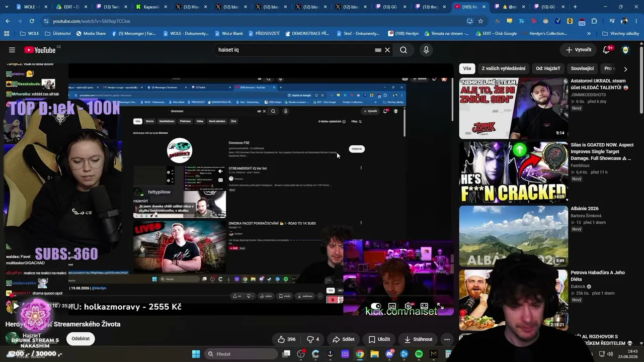Screen dimensions: 644x362
Task: Click the play button in the video player
Action: pyautogui.click(x=16, y=306)
